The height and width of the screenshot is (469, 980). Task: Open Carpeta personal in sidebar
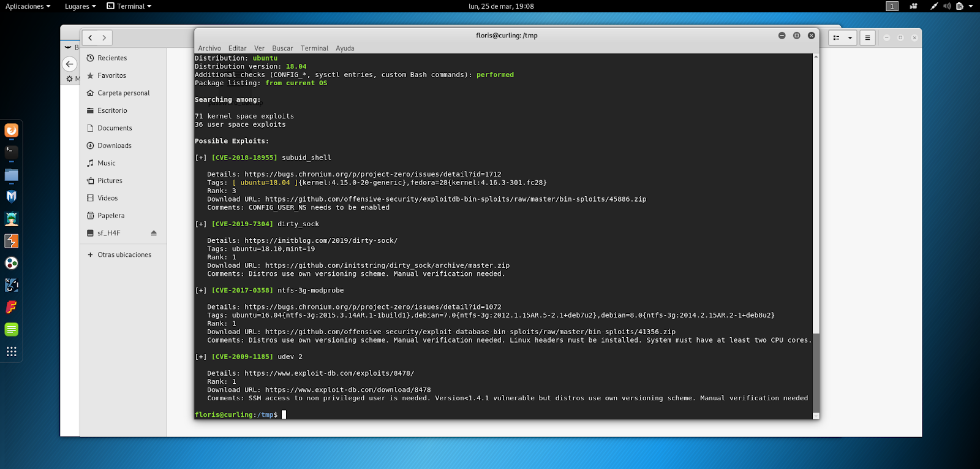pyautogui.click(x=123, y=93)
